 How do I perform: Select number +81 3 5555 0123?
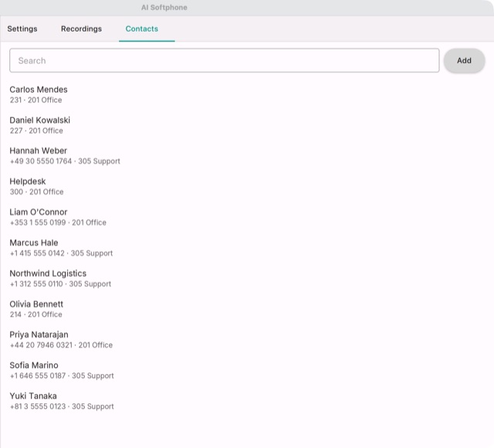point(38,406)
